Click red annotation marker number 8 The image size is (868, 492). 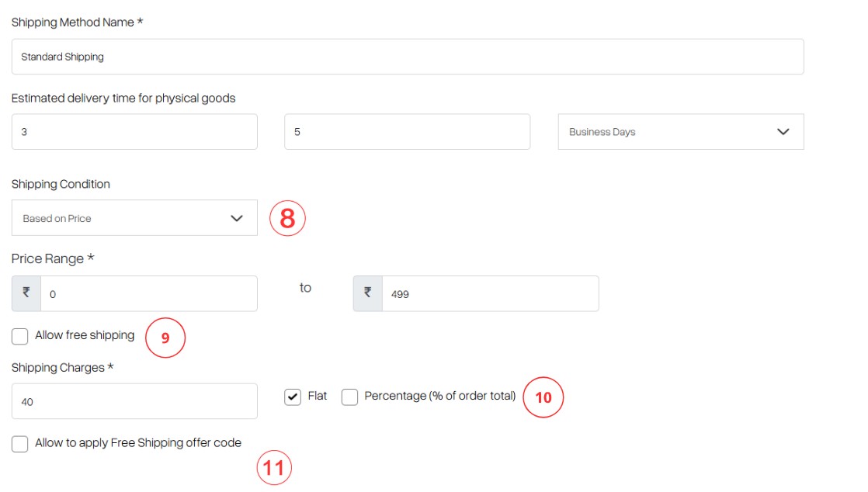tap(287, 218)
